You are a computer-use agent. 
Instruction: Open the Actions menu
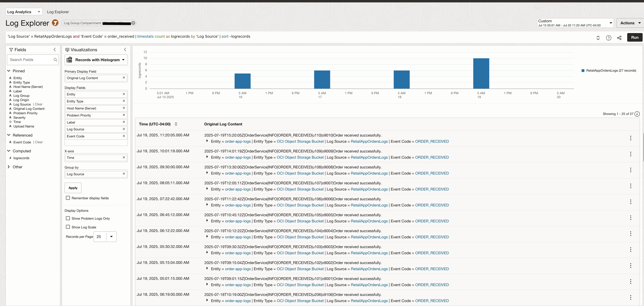630,23
